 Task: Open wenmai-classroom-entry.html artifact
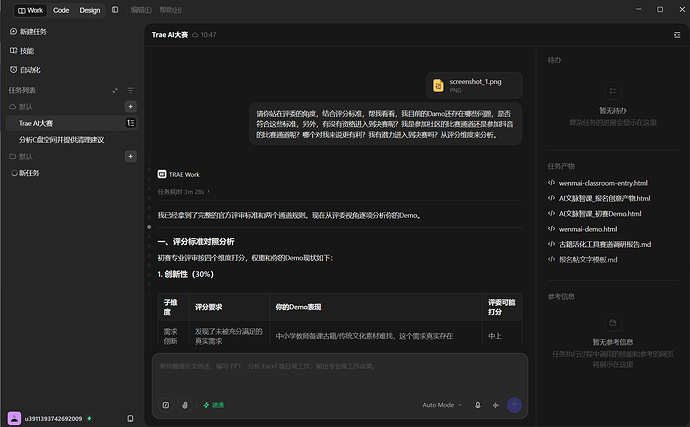click(598, 183)
